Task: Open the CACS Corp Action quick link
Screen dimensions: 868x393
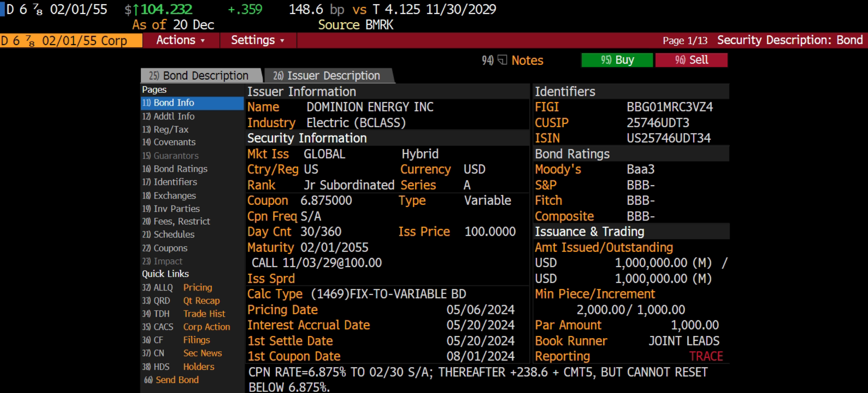Action: (x=186, y=327)
